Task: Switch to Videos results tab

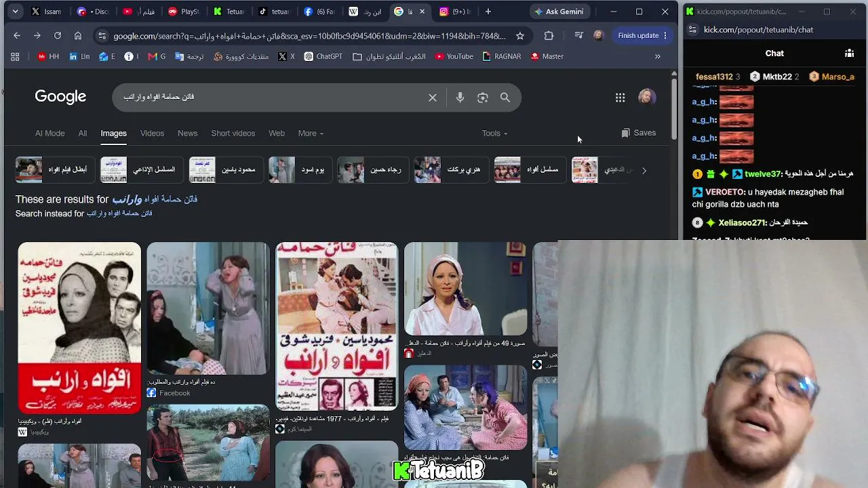Action: click(152, 134)
